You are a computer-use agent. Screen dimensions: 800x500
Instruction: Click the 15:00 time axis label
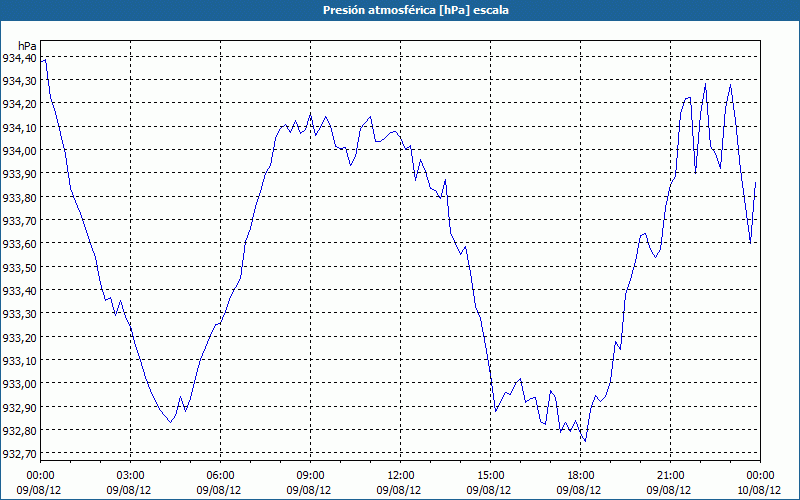[490, 476]
